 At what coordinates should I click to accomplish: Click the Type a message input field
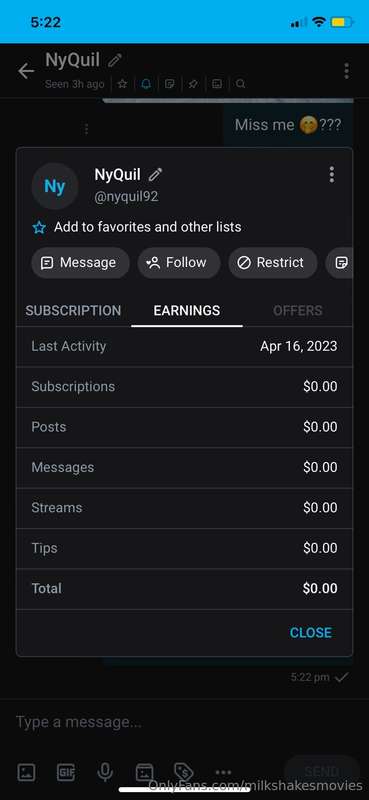coord(184,722)
